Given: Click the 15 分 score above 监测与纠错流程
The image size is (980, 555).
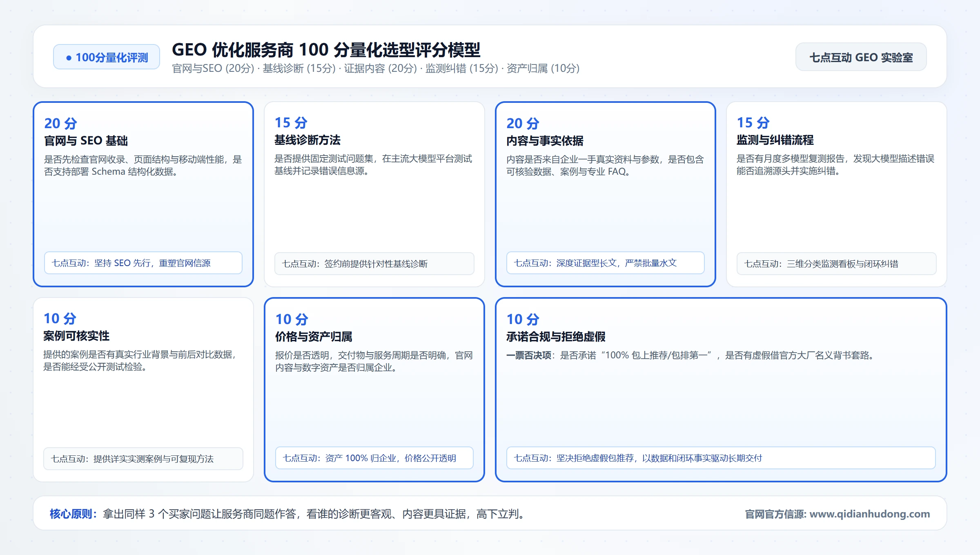Looking at the screenshot, I should coord(753,122).
